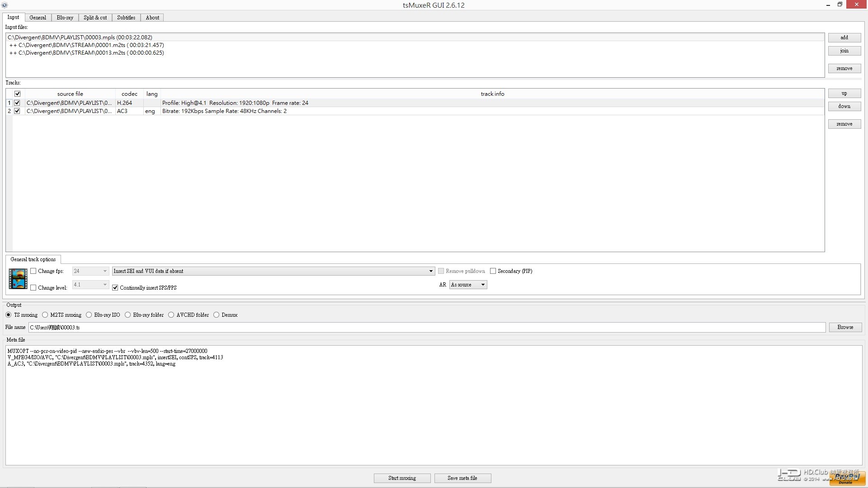Click the codec column header
The image size is (868, 488).
click(129, 94)
